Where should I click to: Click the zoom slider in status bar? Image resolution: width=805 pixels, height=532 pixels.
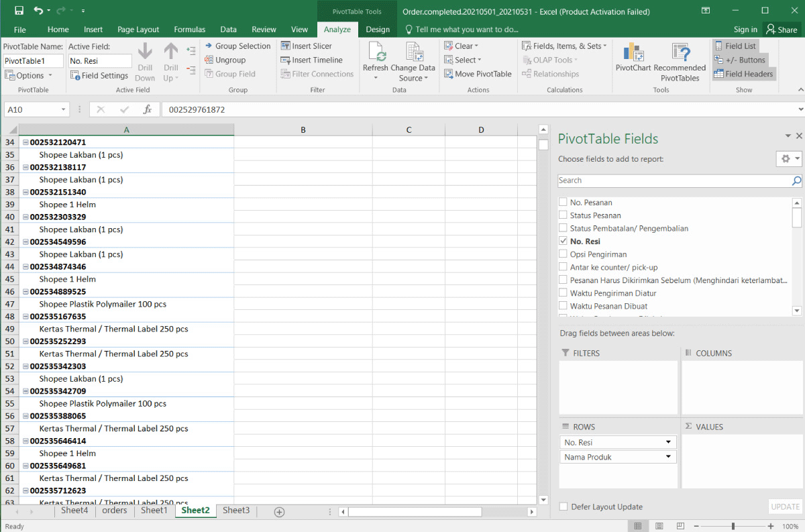[x=733, y=526]
